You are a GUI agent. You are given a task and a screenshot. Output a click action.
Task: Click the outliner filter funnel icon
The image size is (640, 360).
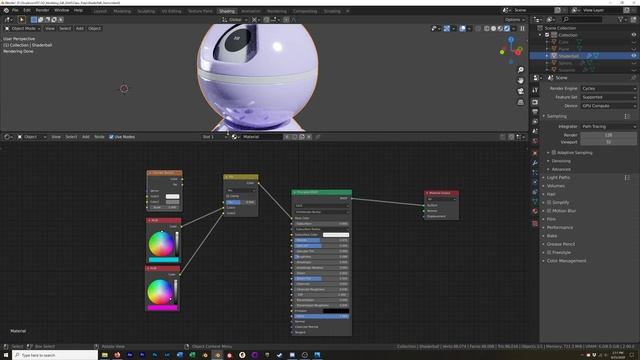[x=620, y=20]
